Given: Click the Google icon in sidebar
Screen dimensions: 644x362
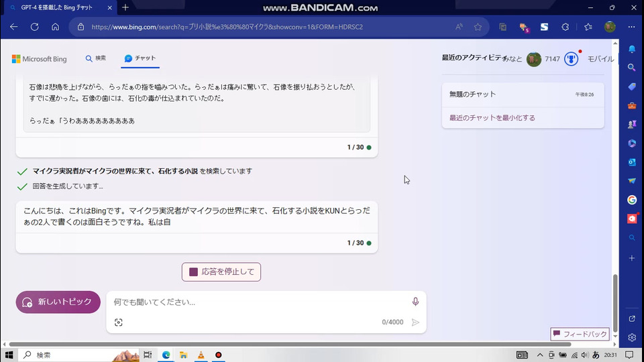Looking at the screenshot, I should (631, 200).
